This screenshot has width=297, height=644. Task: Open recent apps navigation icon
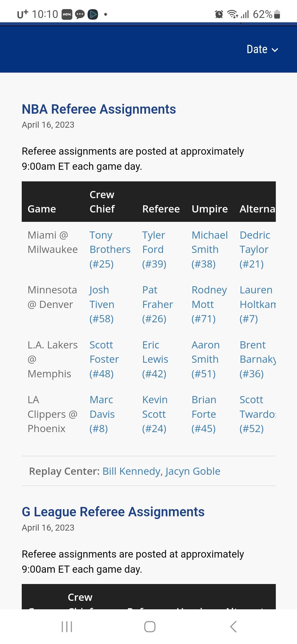tap(67, 627)
